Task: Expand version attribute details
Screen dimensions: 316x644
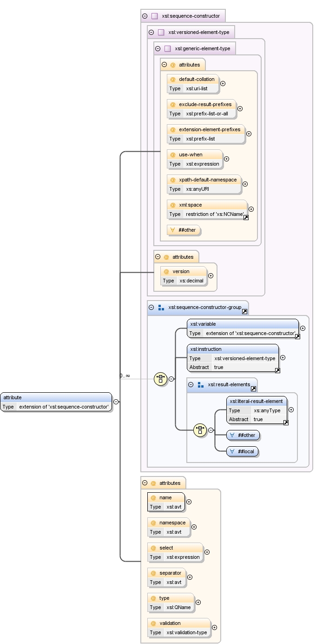Action: [211, 275]
